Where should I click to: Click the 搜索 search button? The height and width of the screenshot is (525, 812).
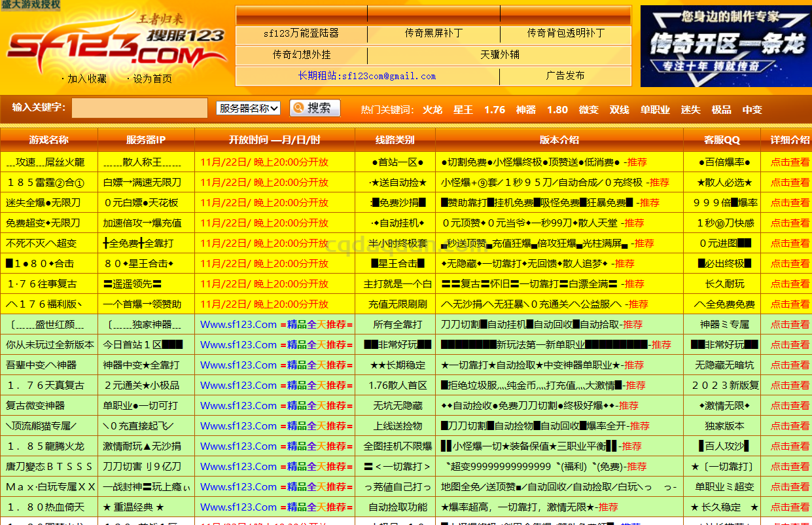coord(315,108)
